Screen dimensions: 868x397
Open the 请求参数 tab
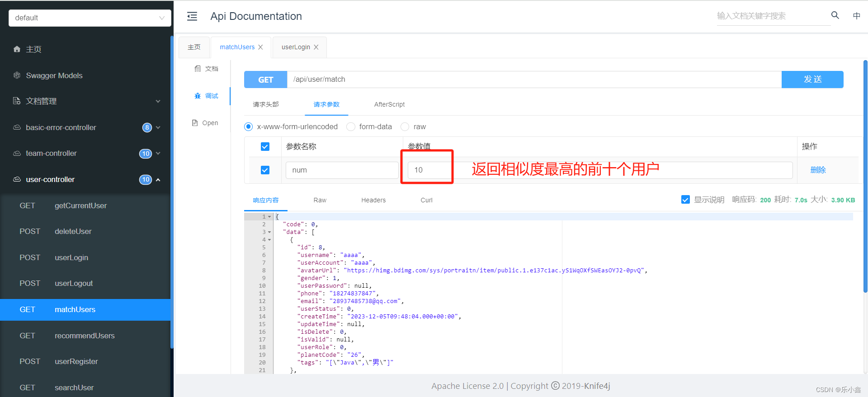[x=326, y=104]
